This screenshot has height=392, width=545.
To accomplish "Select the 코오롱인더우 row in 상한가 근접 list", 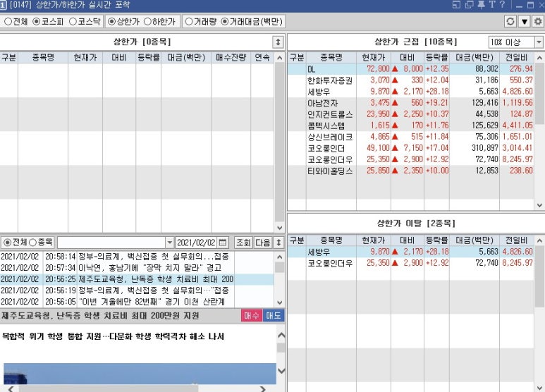I will coord(411,159).
